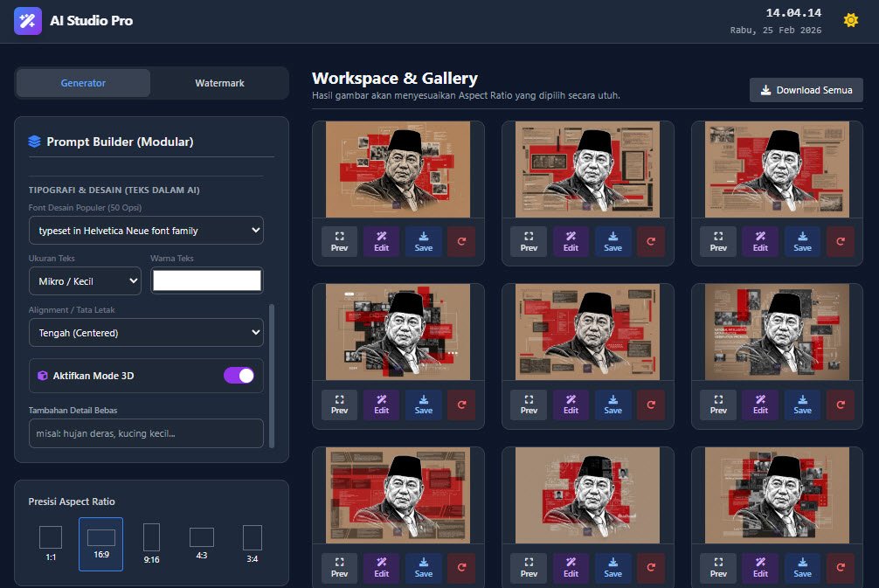Screen dimensions: 879x588
Task: Open the Alignment Tengah (Centered) dropdown
Action: [146, 333]
